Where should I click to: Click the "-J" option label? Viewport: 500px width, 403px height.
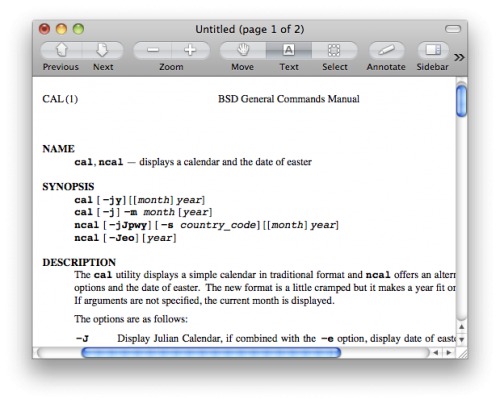pos(82,339)
